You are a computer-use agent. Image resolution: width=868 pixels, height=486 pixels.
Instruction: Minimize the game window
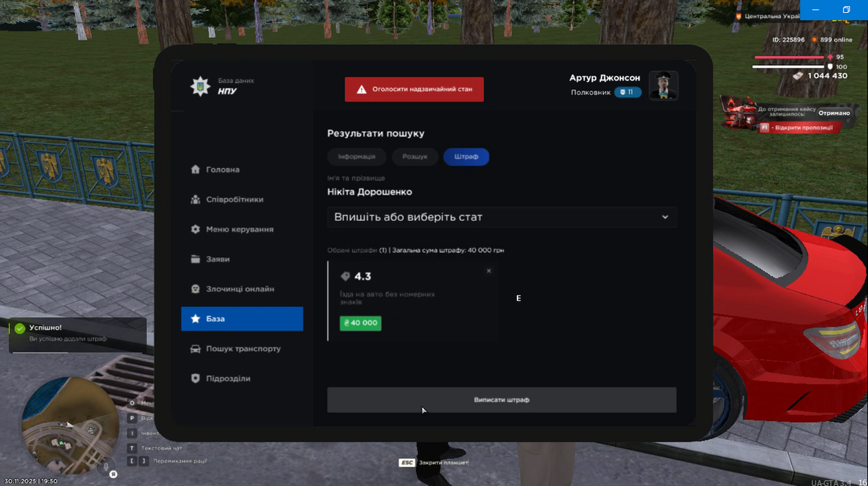coord(817,9)
